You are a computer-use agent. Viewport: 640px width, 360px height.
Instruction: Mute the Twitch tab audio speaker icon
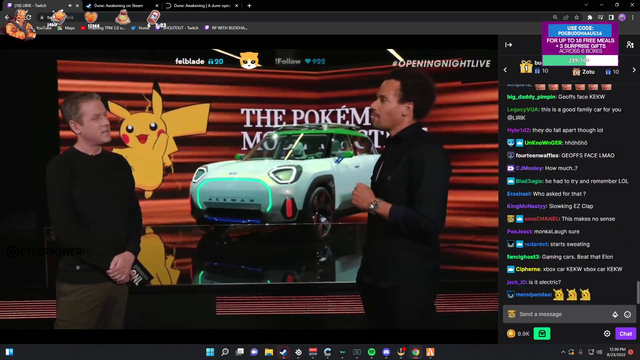pos(70,6)
